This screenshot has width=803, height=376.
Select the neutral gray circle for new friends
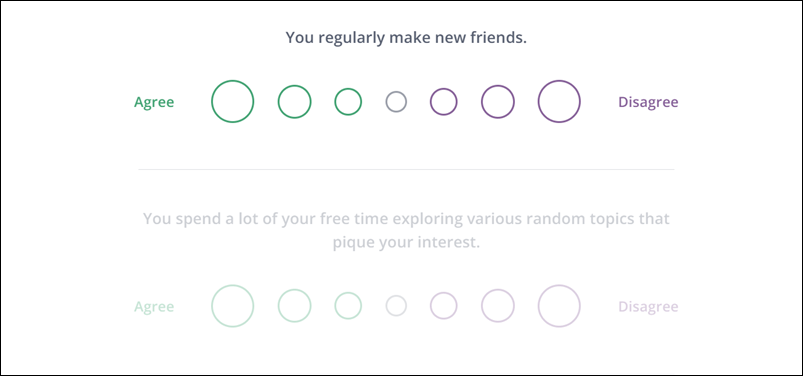(396, 101)
